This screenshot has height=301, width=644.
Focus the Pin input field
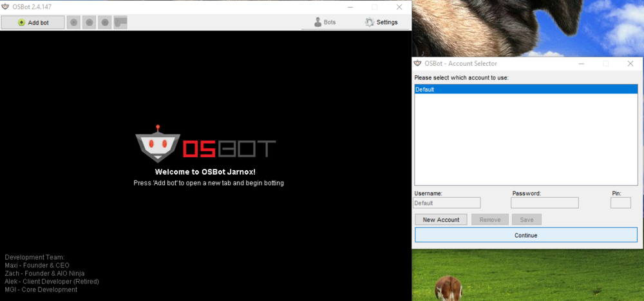pyautogui.click(x=621, y=203)
